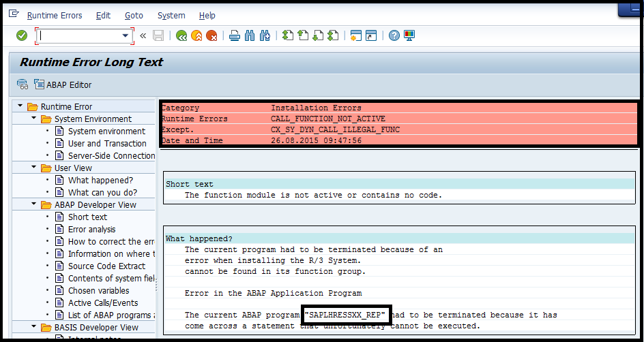Image resolution: width=644 pixels, height=342 pixels.
Task: Collapse command field with double chevron
Action: (143, 35)
